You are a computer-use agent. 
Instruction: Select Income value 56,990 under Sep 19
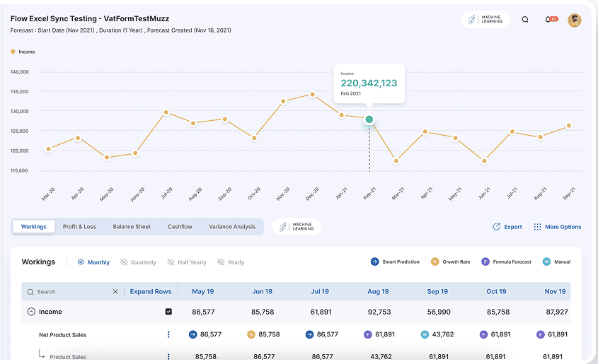[x=439, y=312]
